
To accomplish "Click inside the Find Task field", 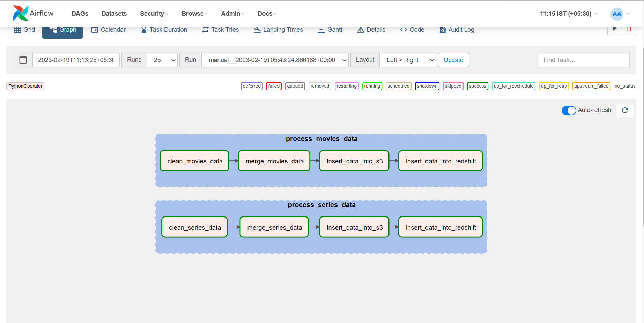I will (584, 60).
